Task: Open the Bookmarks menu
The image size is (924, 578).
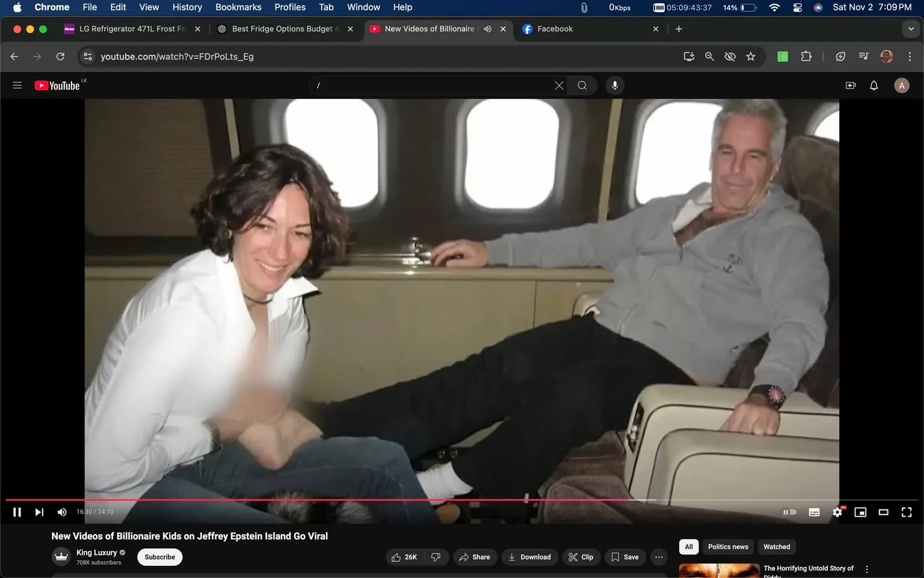Action: pyautogui.click(x=238, y=7)
